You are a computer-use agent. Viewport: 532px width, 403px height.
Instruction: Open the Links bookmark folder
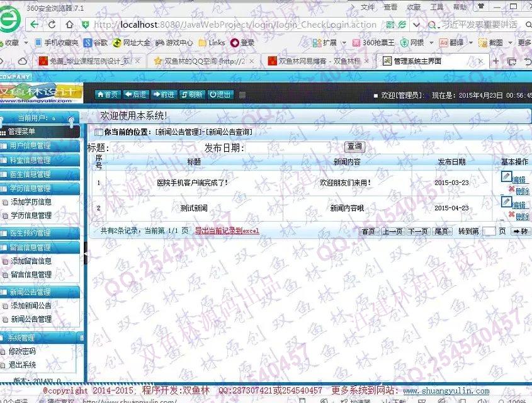[212, 43]
